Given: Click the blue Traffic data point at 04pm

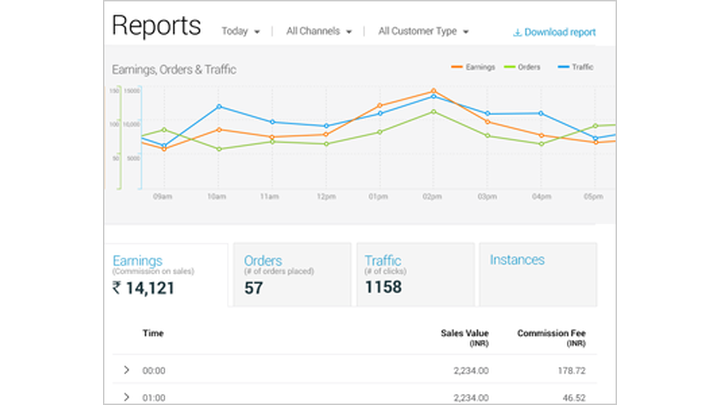Looking at the screenshot, I should coord(541,113).
